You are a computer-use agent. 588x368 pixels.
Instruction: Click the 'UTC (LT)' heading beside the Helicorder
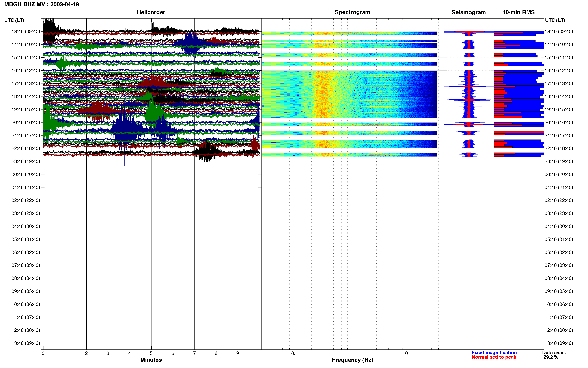click(14, 20)
